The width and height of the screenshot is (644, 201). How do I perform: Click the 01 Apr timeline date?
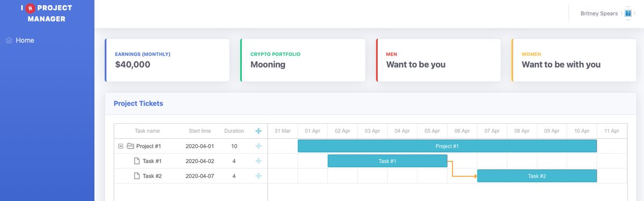click(312, 131)
